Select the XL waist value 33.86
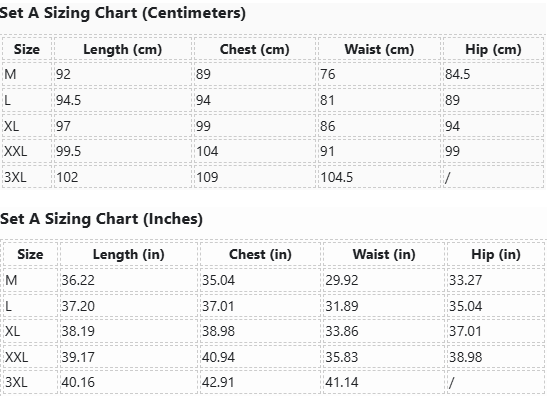 [342, 331]
